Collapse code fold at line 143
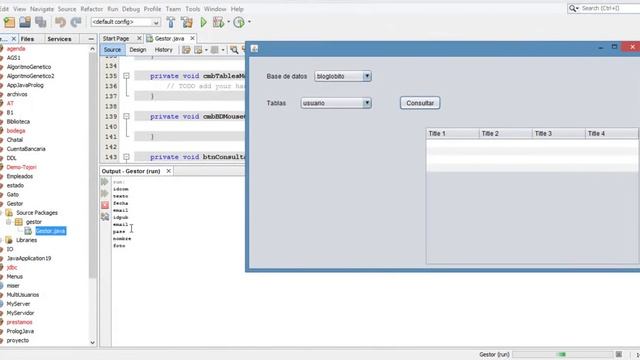The height and width of the screenshot is (360, 640). (x=126, y=157)
